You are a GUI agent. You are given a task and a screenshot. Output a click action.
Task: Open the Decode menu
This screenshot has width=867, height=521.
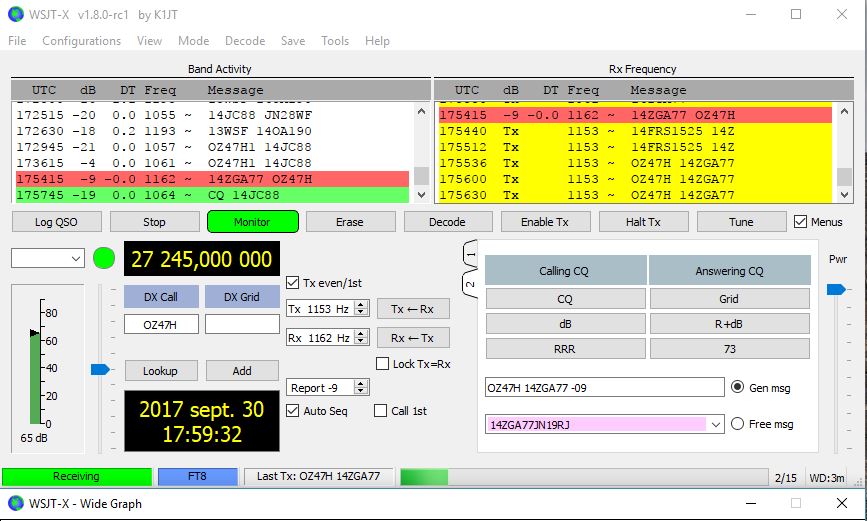[245, 41]
